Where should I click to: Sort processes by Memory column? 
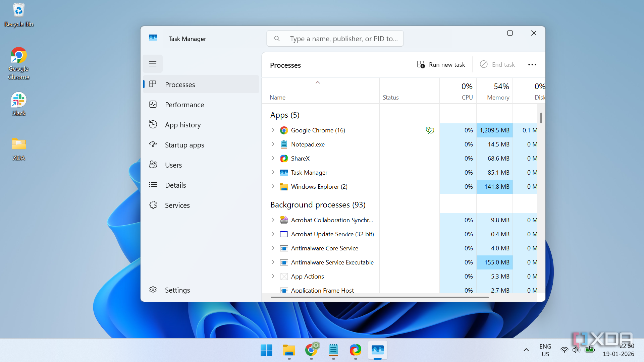[x=495, y=91]
